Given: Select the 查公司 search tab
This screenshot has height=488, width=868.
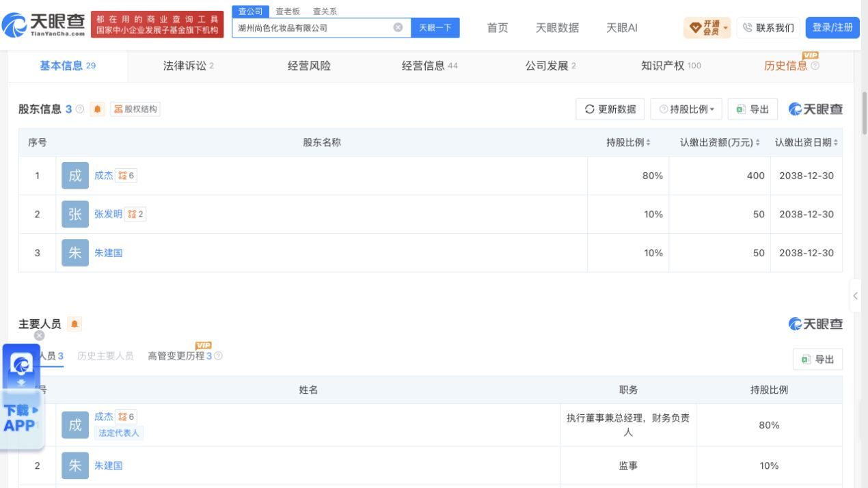Looking at the screenshot, I should click(x=249, y=12).
